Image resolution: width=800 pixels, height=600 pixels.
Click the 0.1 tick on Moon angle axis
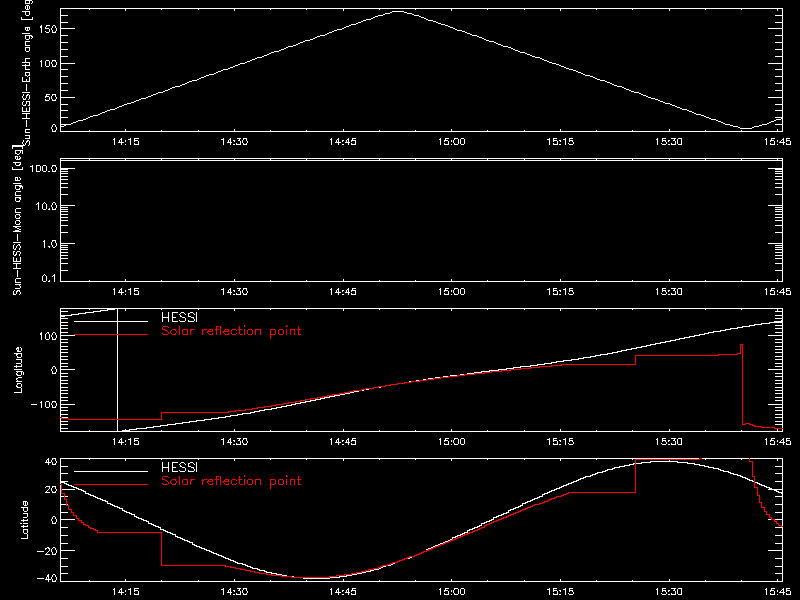(49, 278)
